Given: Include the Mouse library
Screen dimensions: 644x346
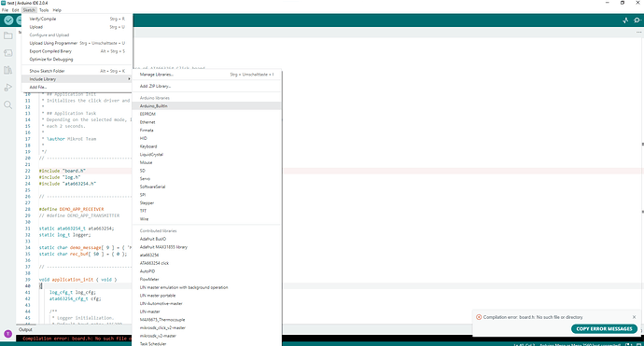Looking at the screenshot, I should pos(207,162).
